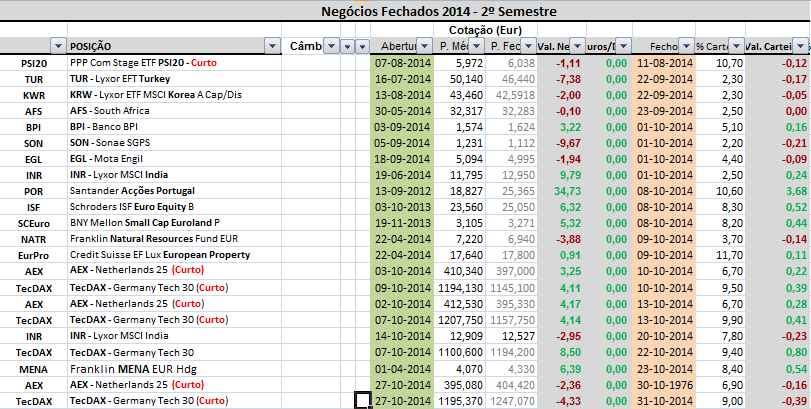The width and height of the screenshot is (811, 409).
Task: Open the % Carte column filter dropdown
Action: click(x=736, y=47)
